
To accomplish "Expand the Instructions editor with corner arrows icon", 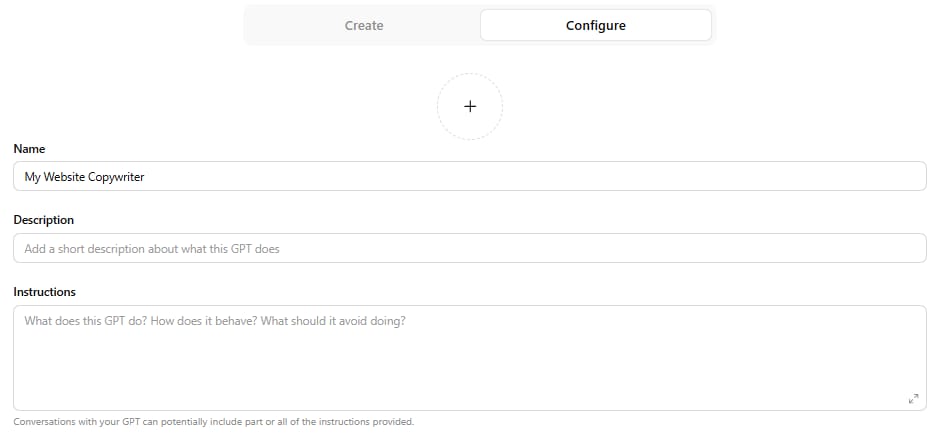I will coord(913,398).
